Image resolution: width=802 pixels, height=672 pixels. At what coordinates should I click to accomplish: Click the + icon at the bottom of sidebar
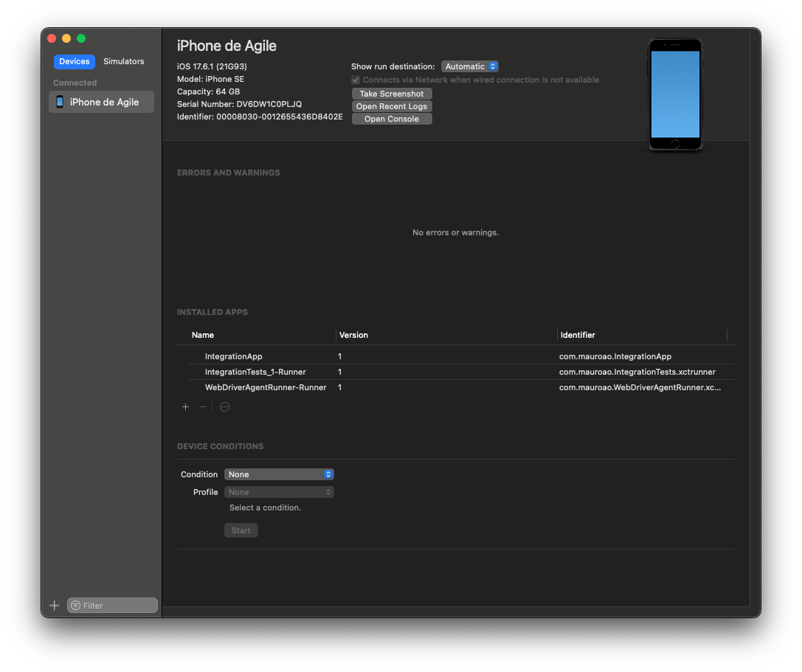(x=54, y=605)
